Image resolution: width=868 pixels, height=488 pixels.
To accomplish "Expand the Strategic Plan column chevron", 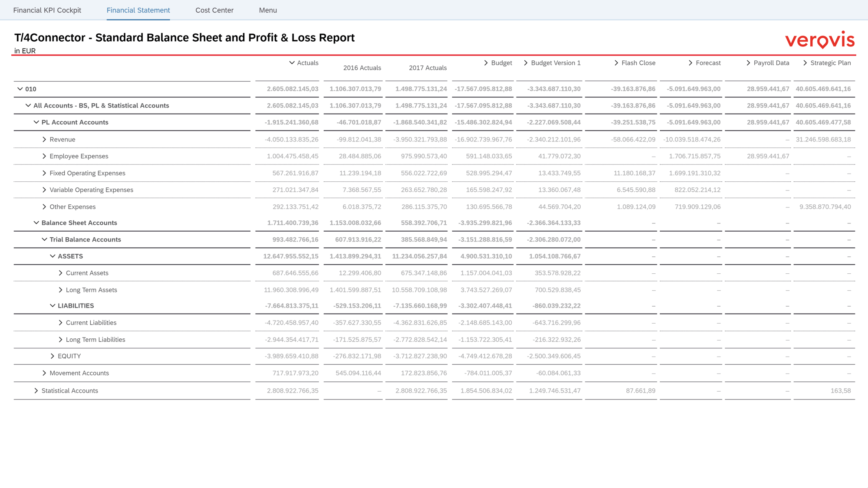I will click(x=805, y=63).
